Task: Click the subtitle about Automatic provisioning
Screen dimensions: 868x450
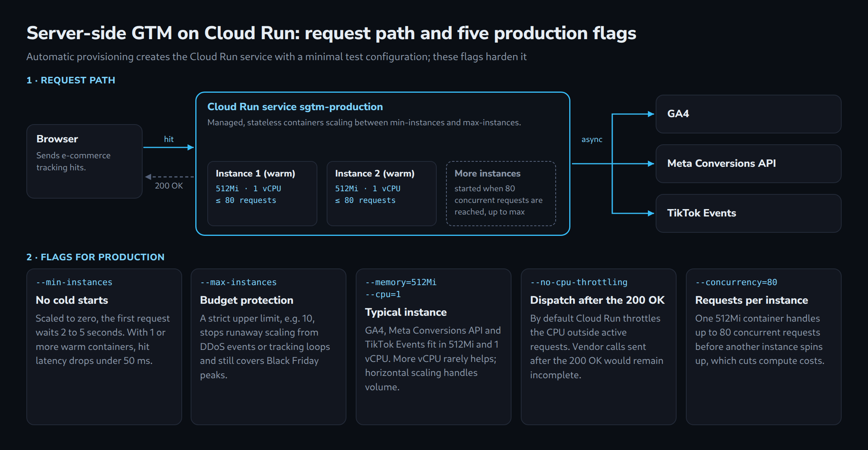Action: (x=277, y=57)
